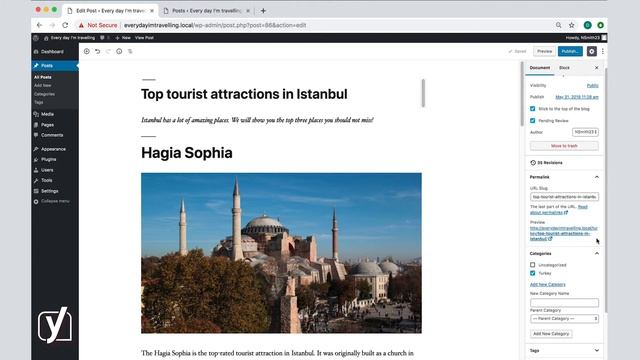The width and height of the screenshot is (640, 360).
Task: Change the publish date link
Action: tap(577, 97)
